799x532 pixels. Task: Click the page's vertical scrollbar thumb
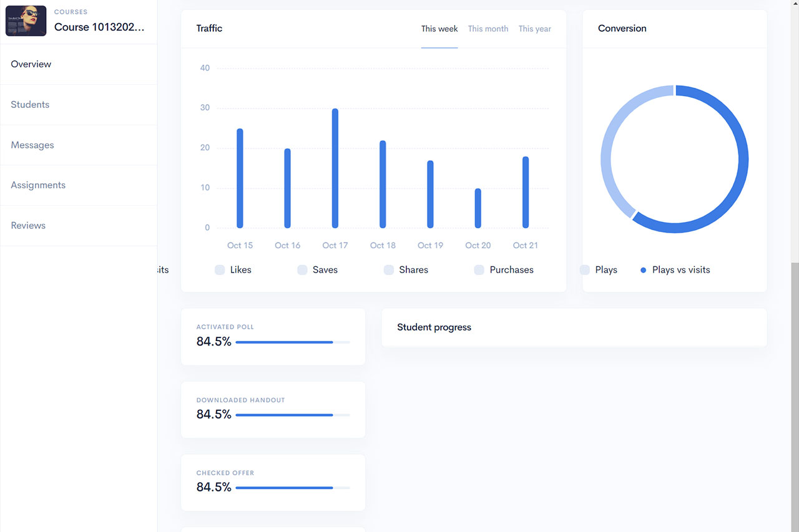click(x=795, y=397)
